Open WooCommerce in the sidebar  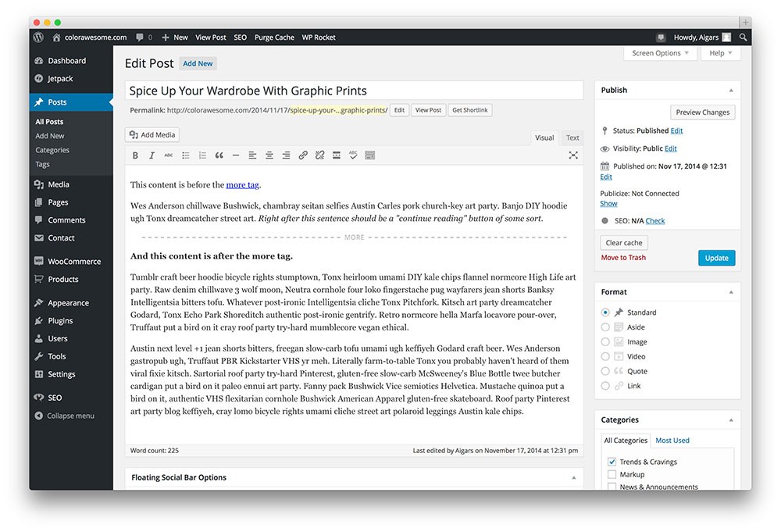[74, 262]
